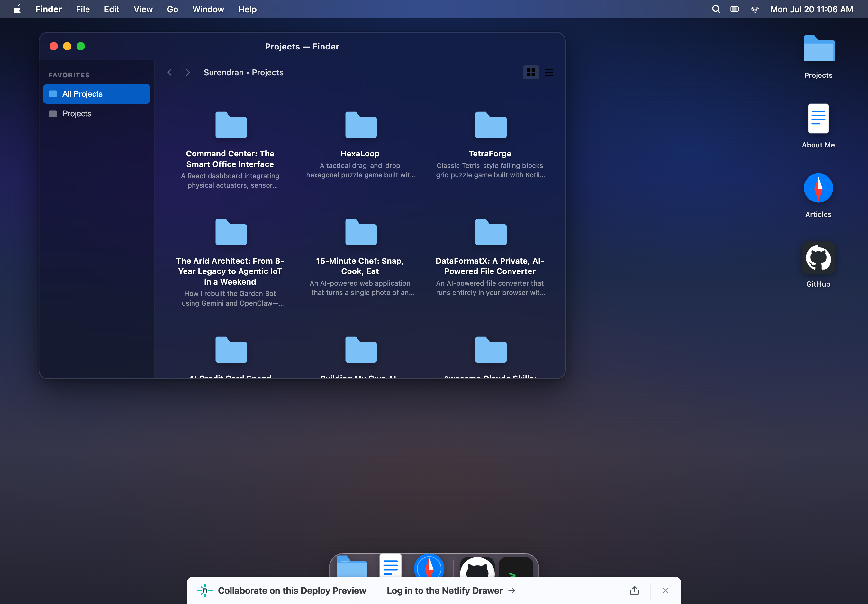This screenshot has width=868, height=604.
Task: Open the AI Credit Card Spend folder icon
Action: [x=231, y=350]
